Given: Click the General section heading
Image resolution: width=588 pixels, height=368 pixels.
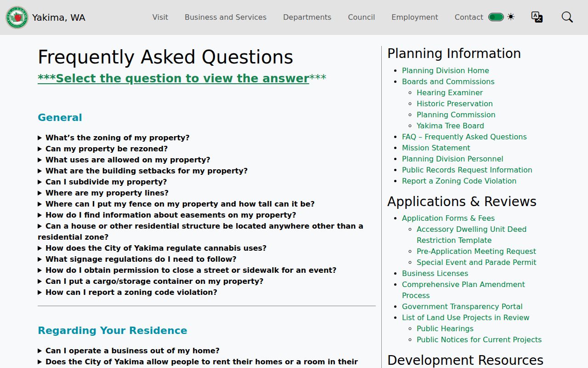Looking at the screenshot, I should tap(60, 117).
